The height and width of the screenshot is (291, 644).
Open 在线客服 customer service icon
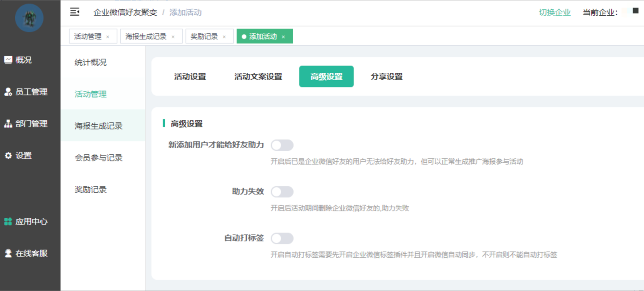coord(8,253)
